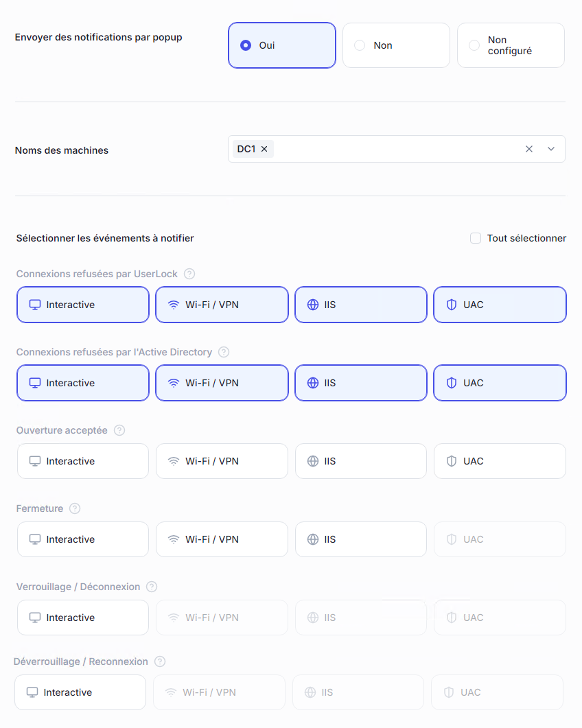
Task: Click help icon beside Déverrouillage / Reconnexion
Action: 160,661
